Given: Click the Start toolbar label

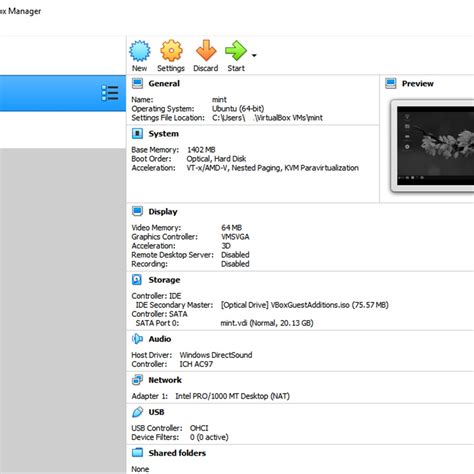Looking at the screenshot, I should tap(236, 68).
